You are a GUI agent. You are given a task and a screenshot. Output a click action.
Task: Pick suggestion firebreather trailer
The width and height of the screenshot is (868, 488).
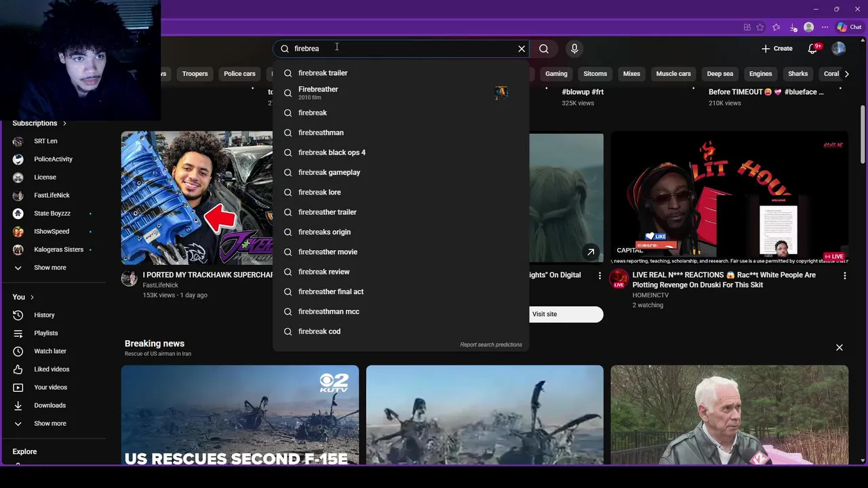(401, 212)
